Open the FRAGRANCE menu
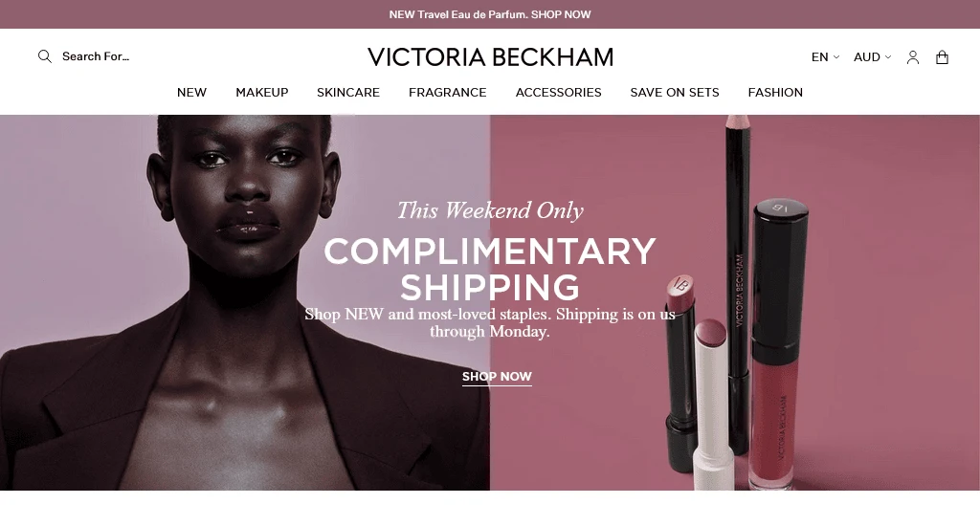Viewport: 980px width, 526px height. [x=448, y=93]
